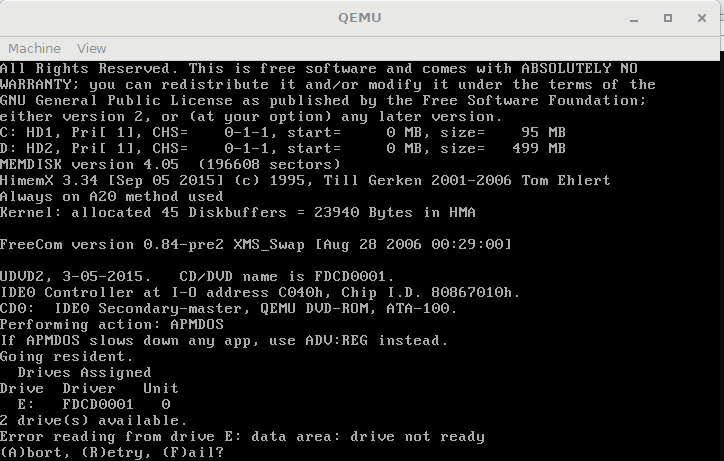This screenshot has width=724, height=461.
Task: Close the QEMU window
Action: pyautogui.click(x=702, y=18)
